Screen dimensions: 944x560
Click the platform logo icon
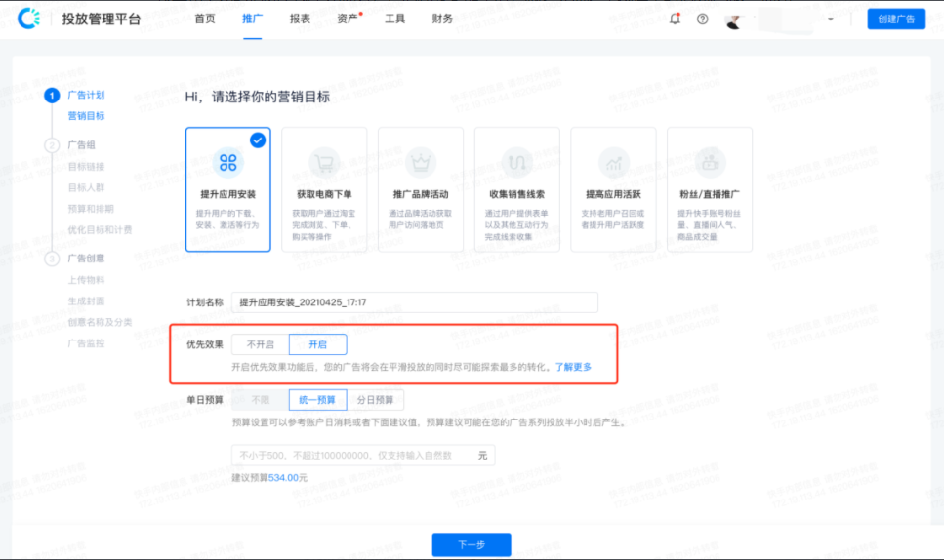pos(28,19)
